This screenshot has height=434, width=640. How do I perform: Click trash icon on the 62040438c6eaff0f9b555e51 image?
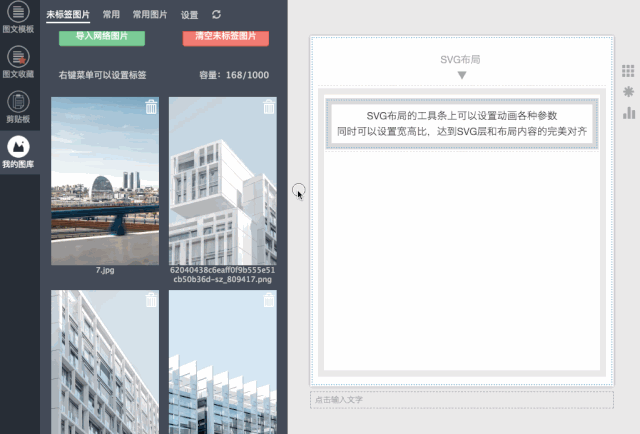pos(269,107)
